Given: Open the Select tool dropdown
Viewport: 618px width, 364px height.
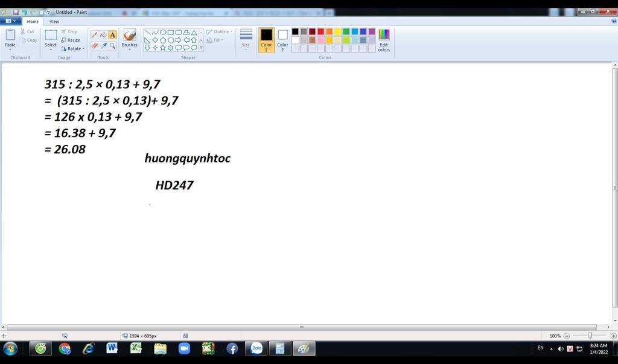Looking at the screenshot, I should pyautogui.click(x=51, y=49).
